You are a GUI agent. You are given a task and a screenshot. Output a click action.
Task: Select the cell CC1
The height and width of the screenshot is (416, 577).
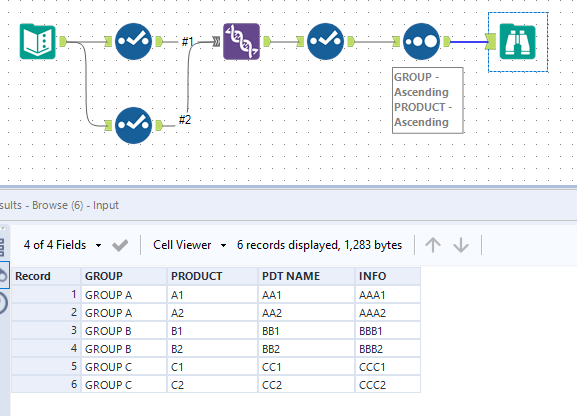coord(307,367)
